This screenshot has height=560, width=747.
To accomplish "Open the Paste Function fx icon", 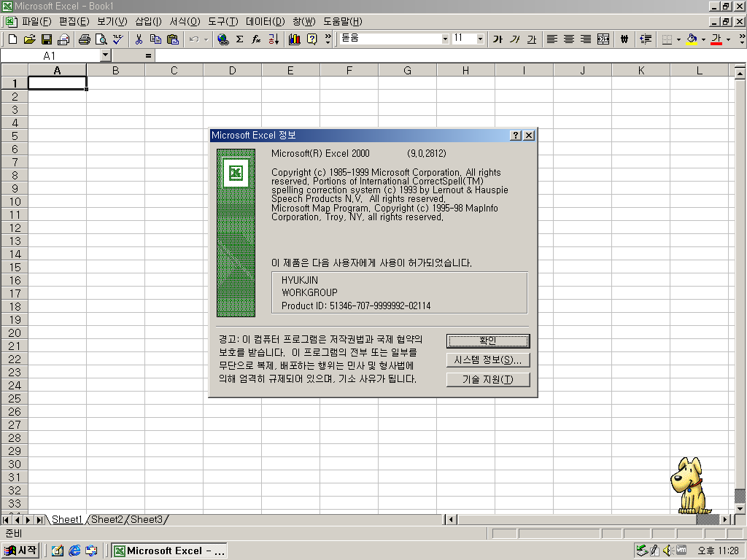I will coord(256,39).
